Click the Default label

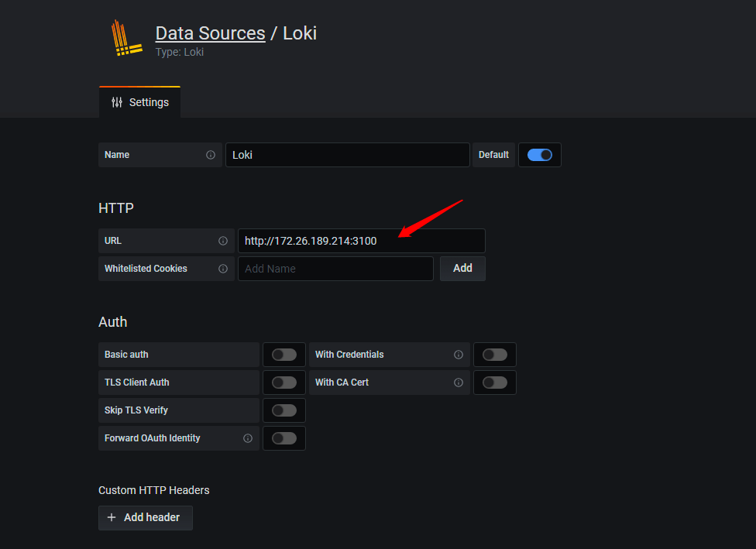[x=493, y=155]
